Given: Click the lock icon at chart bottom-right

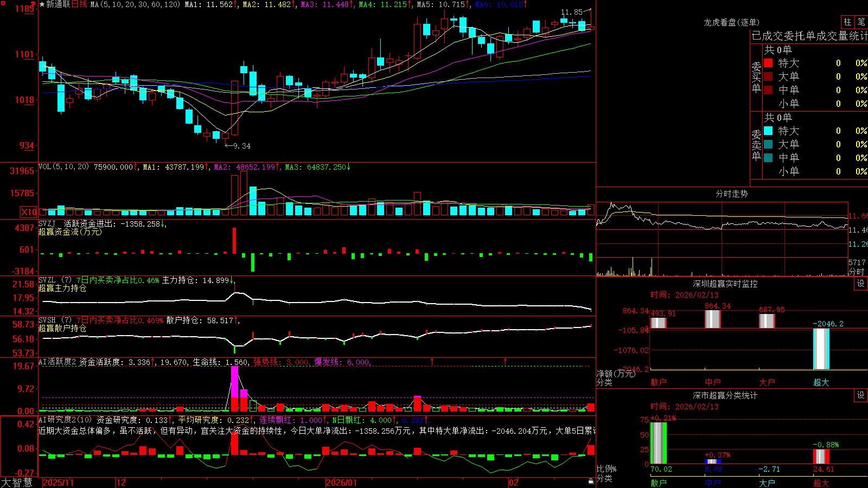Looking at the screenshot, I should click(591, 481).
